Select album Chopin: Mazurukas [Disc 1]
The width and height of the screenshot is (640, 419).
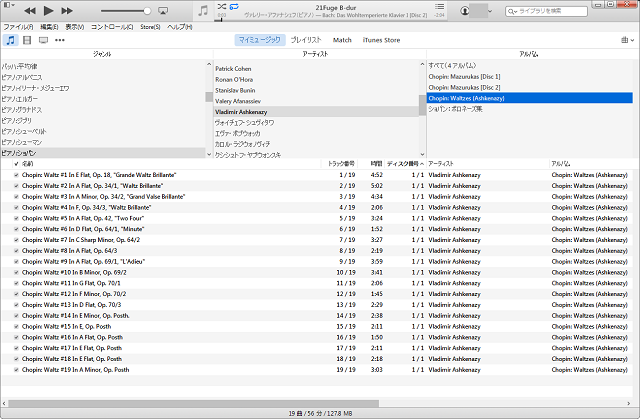point(464,77)
